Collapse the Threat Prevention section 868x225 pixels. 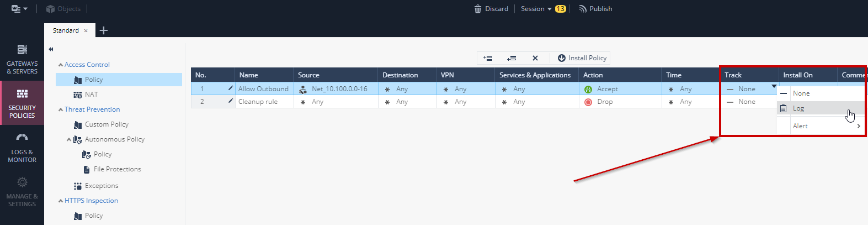tap(61, 110)
